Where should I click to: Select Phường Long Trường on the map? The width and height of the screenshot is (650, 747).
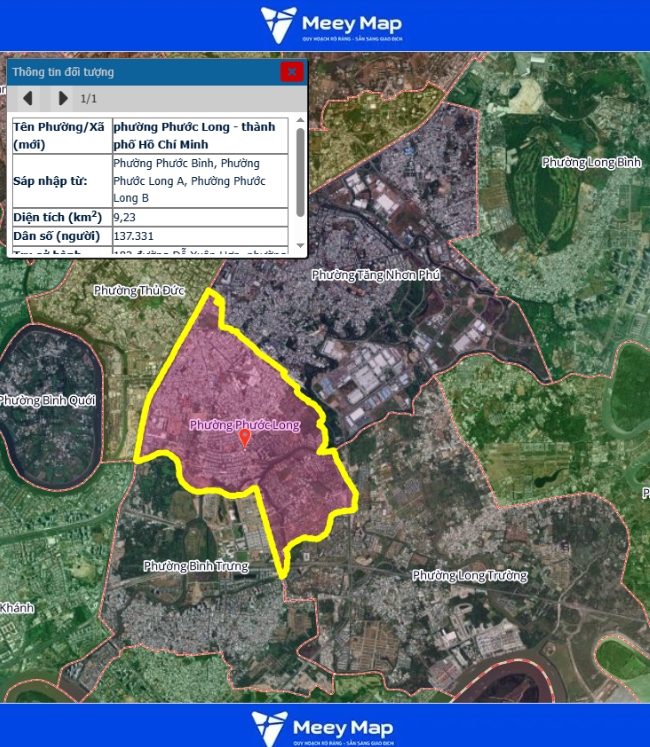[469, 576]
